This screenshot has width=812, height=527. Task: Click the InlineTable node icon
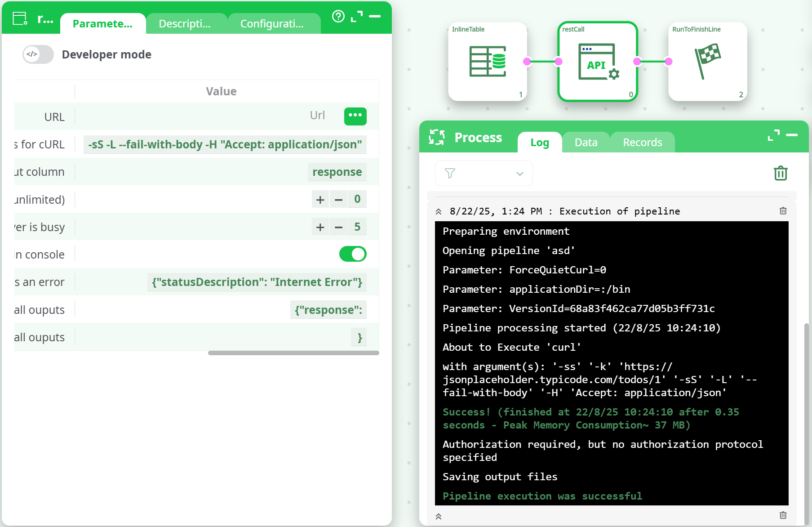point(488,62)
